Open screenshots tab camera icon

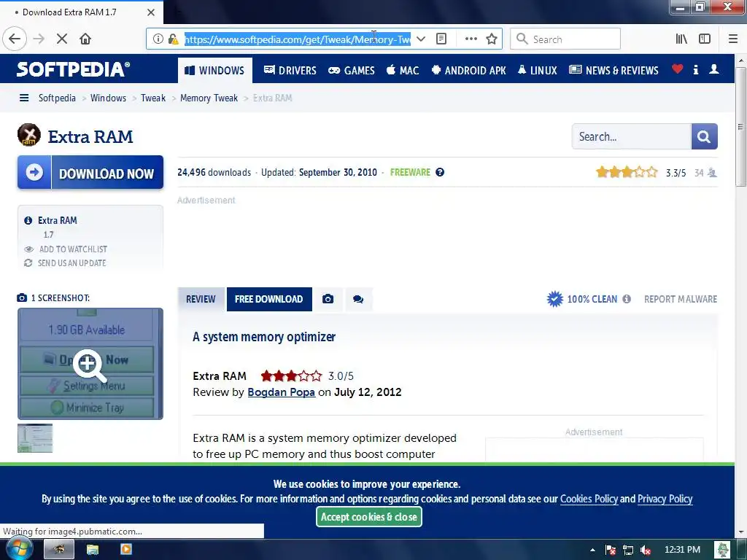coord(328,299)
